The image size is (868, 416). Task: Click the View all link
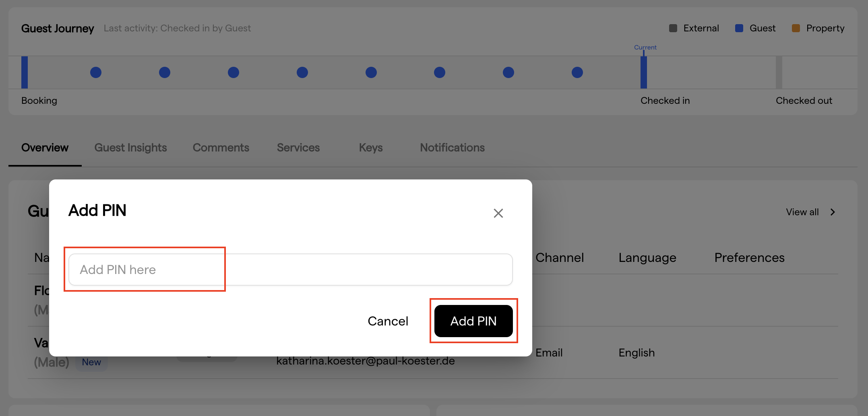click(x=802, y=212)
